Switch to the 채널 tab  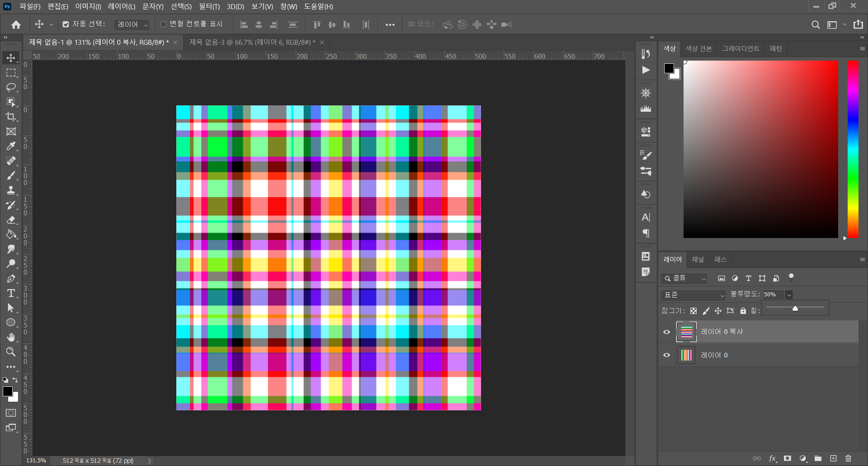[x=698, y=260]
